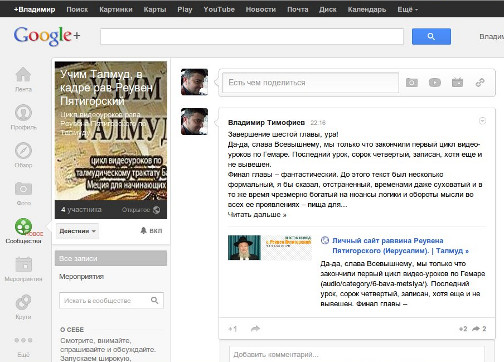Open Play in the top bar
Image resolution: width=504 pixels, height=362 pixels.
click(185, 9)
